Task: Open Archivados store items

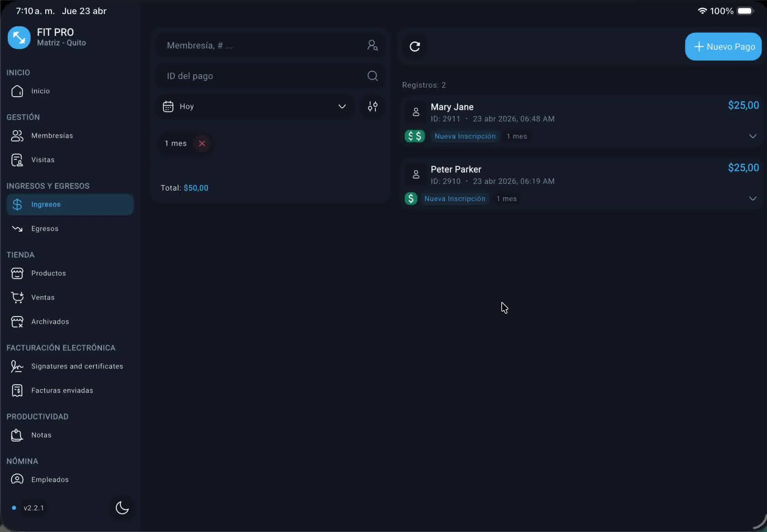Action: 70,321
